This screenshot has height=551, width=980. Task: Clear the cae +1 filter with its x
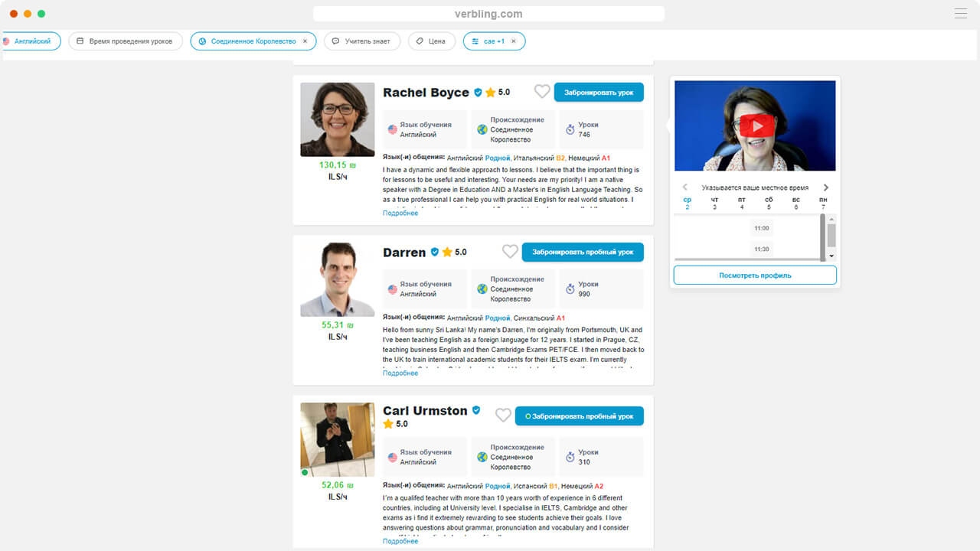click(x=514, y=41)
